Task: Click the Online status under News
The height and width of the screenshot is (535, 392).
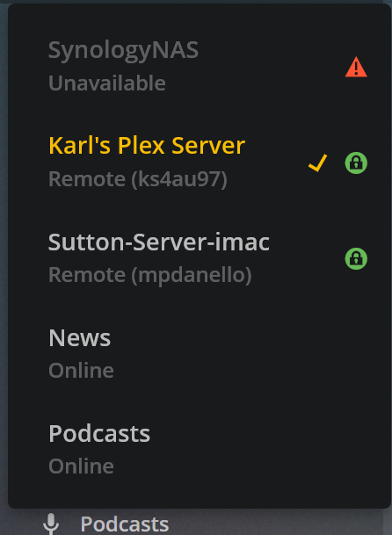Action: click(x=81, y=371)
